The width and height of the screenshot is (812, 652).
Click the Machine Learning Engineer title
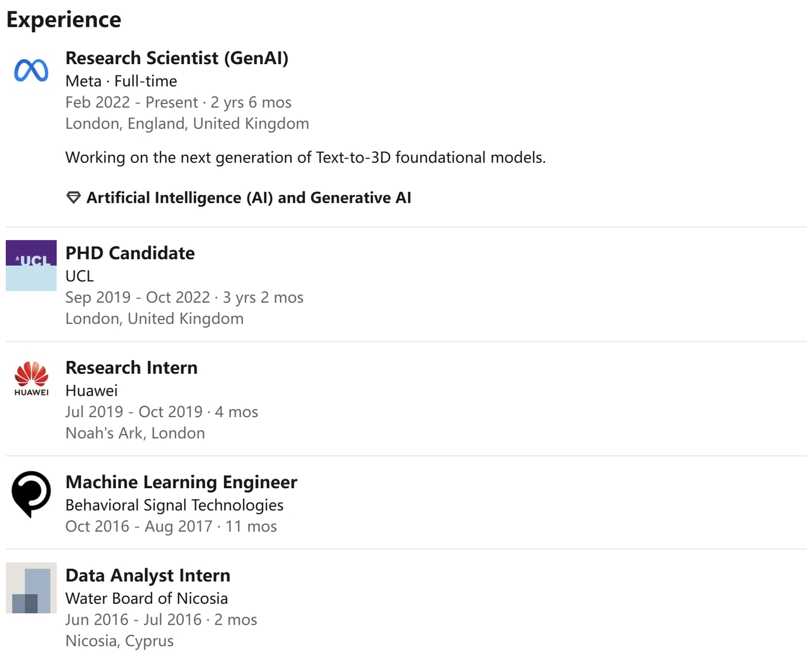coord(181,482)
